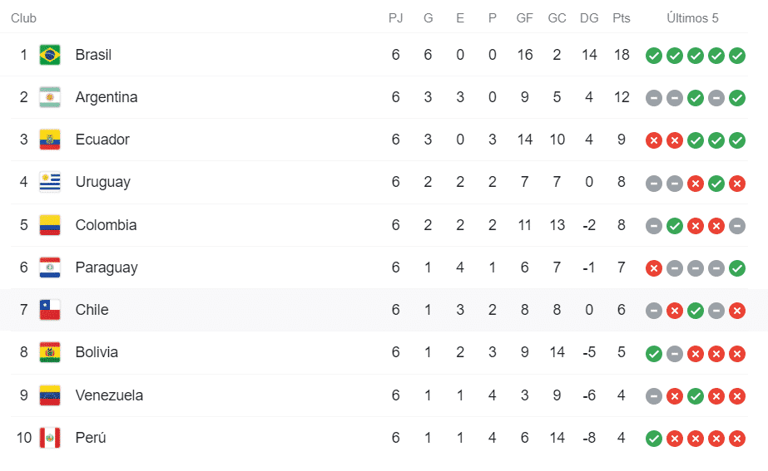768x471 pixels.
Task: Open the Venezuela team link
Action: tap(109, 395)
